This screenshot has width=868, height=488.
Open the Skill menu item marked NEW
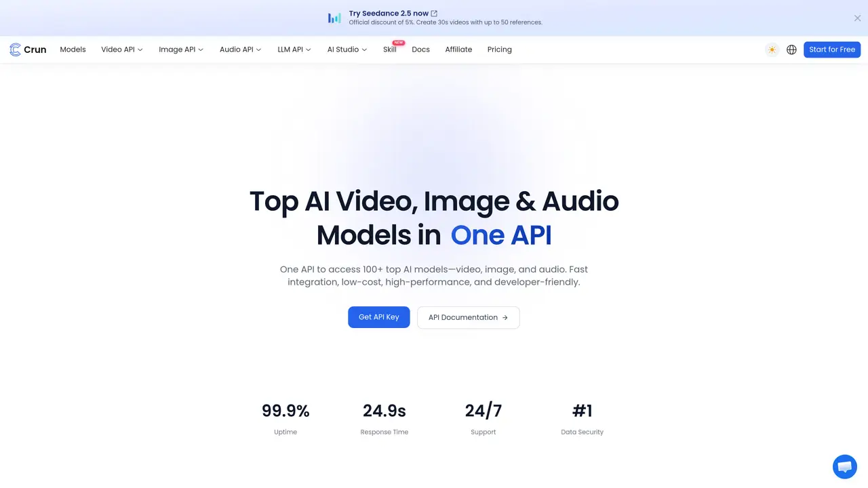click(390, 49)
